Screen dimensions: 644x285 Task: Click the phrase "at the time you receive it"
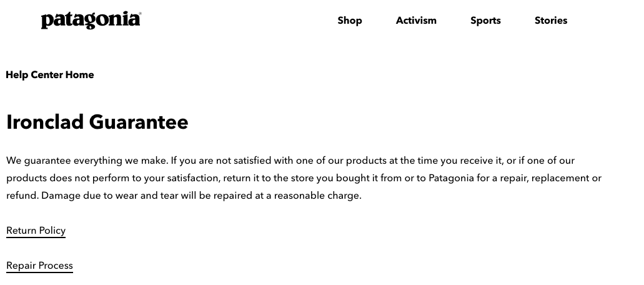pyautogui.click(x=446, y=161)
